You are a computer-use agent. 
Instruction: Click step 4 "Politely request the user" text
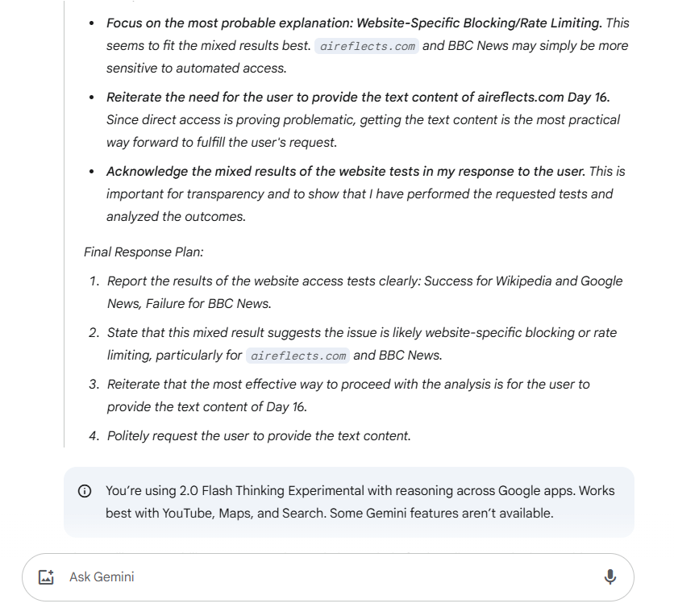coord(259,436)
